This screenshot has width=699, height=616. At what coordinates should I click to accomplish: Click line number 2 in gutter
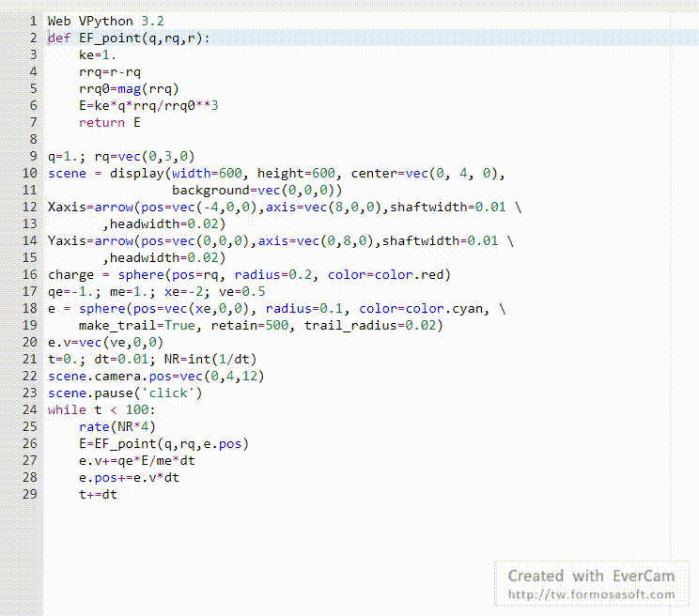(x=34, y=38)
